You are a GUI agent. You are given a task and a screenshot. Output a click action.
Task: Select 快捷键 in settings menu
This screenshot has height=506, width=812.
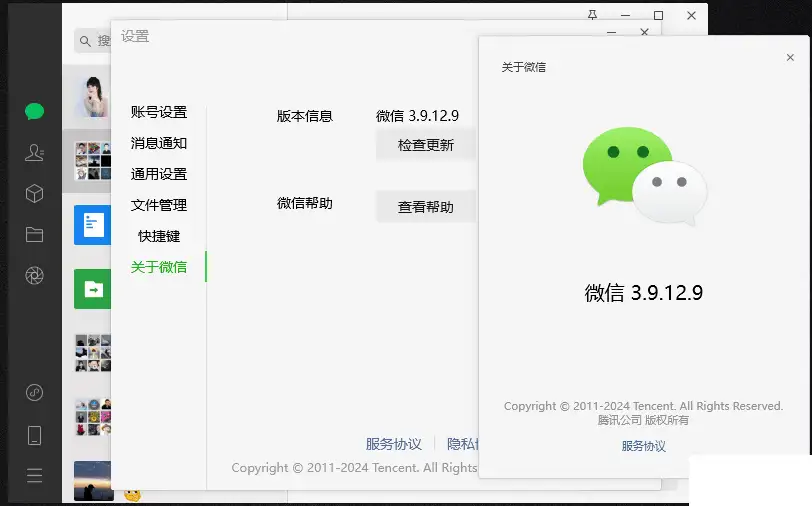[158, 236]
